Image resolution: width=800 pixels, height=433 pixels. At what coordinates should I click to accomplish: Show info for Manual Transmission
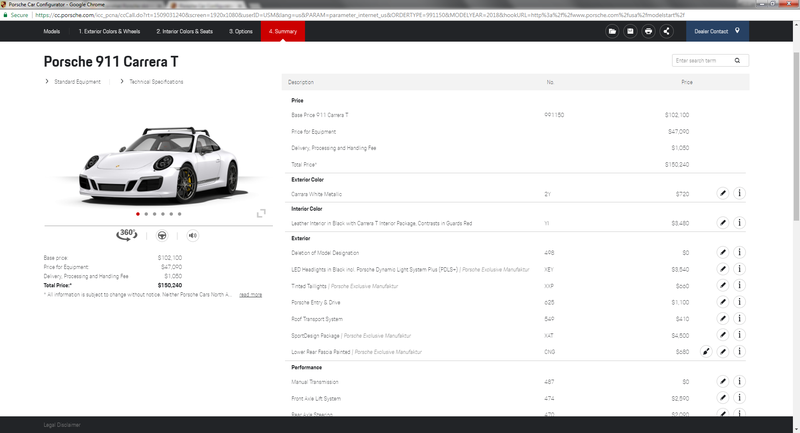click(x=739, y=381)
